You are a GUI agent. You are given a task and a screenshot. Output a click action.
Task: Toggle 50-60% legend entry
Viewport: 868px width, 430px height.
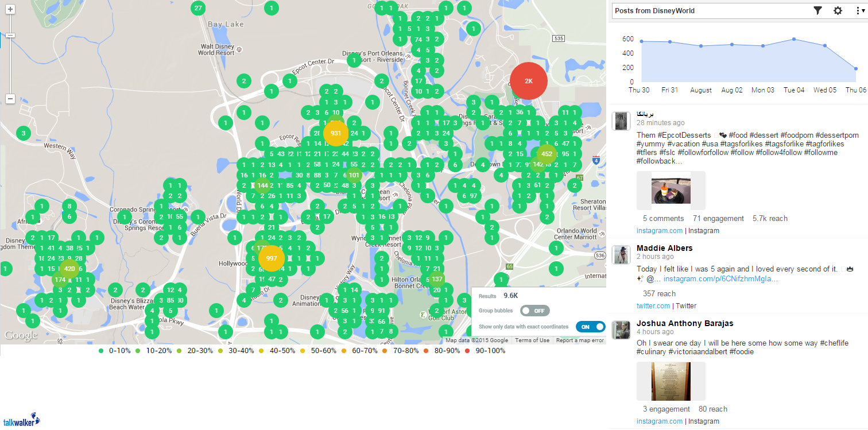[x=319, y=350]
